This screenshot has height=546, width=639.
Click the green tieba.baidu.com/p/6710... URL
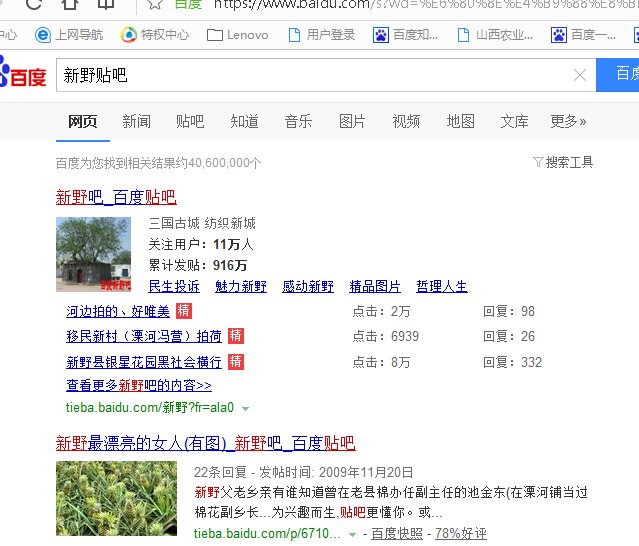267,533
